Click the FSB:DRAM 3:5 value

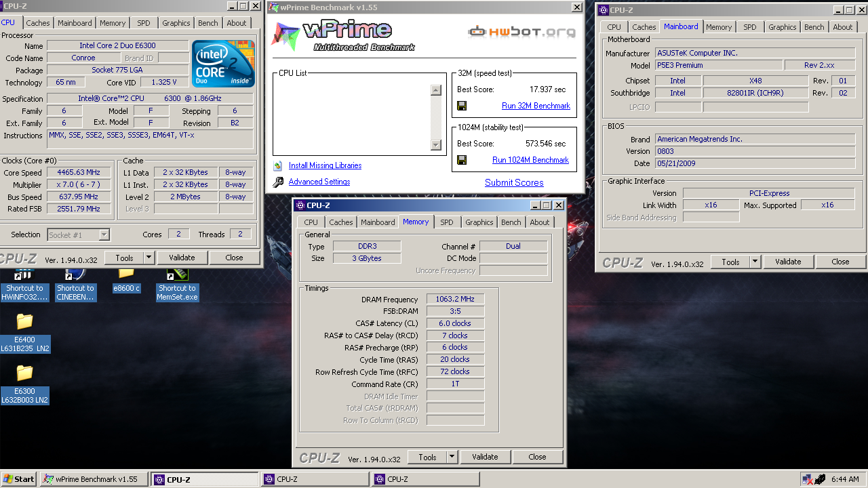455,311
